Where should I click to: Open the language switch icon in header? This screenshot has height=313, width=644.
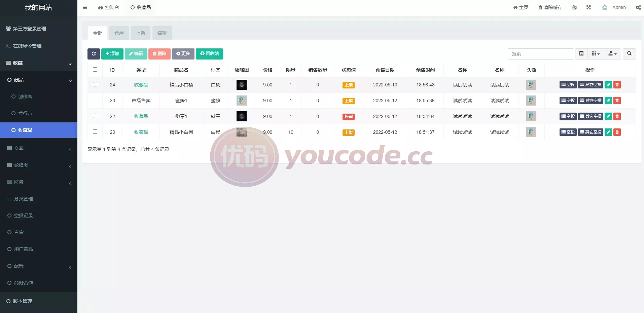pyautogui.click(x=574, y=7)
